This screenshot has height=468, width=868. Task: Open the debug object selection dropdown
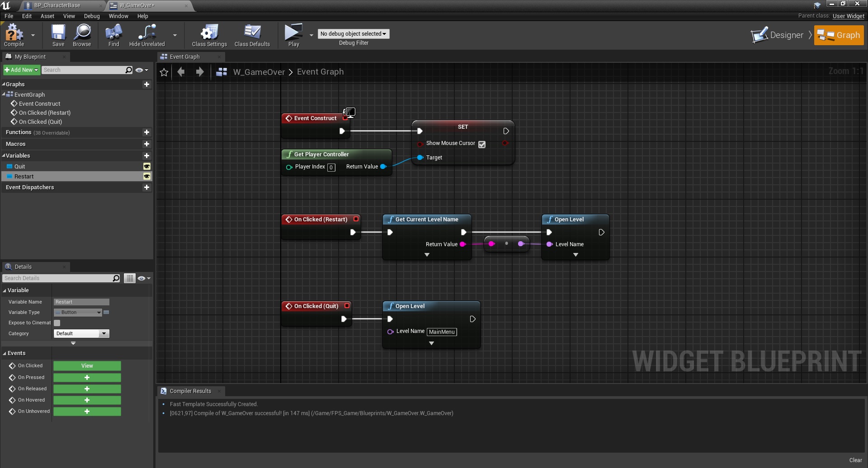click(353, 34)
